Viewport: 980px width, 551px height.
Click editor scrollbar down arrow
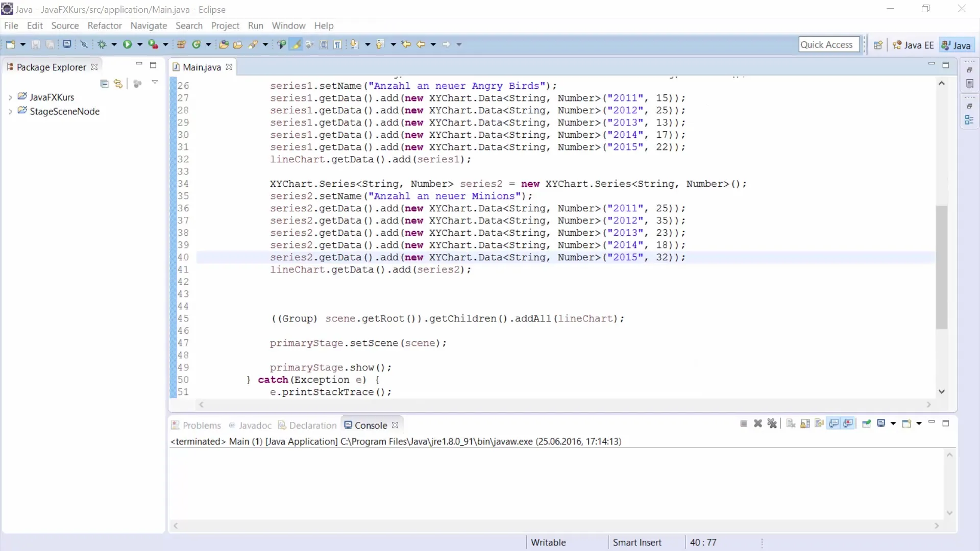[x=942, y=391]
